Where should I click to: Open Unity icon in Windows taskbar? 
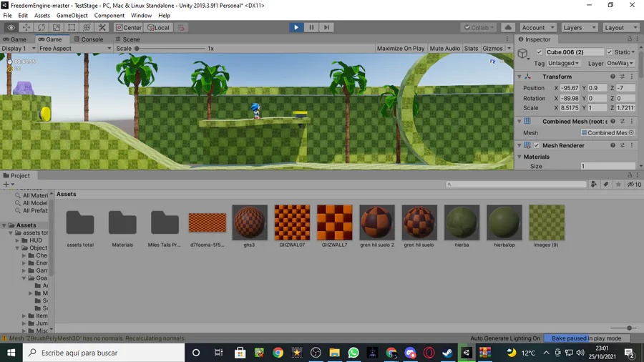tap(466, 353)
